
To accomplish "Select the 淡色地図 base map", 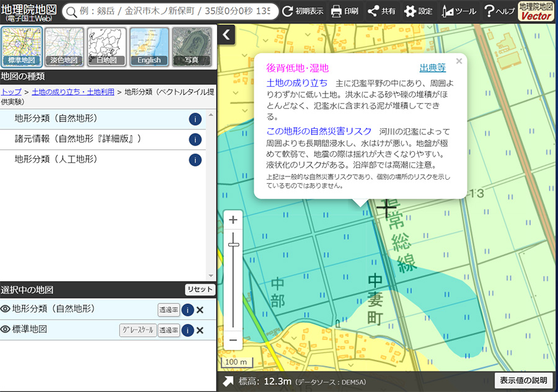I will (64, 46).
